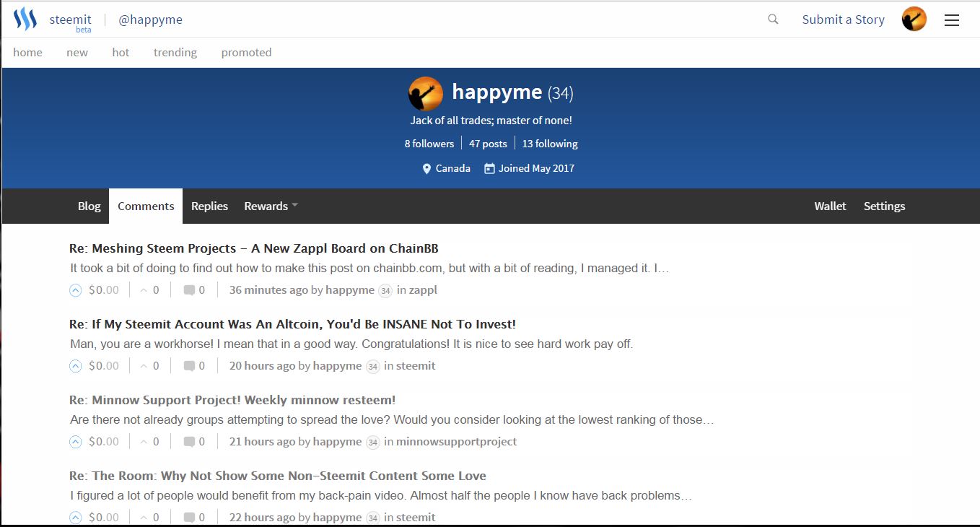Click the minnowsupportproject category tag
The height and width of the screenshot is (527, 980).
click(x=456, y=442)
